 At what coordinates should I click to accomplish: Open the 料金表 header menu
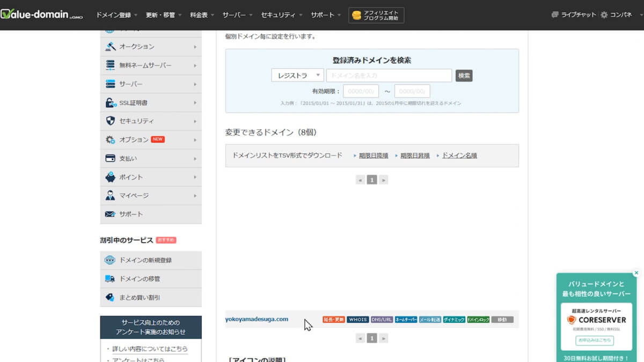pyautogui.click(x=202, y=15)
